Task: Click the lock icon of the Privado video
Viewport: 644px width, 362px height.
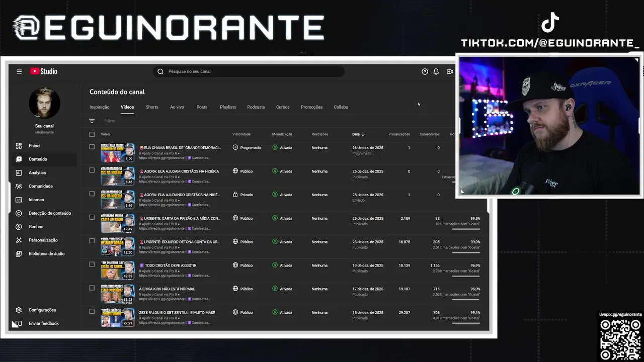Action: [x=235, y=195]
